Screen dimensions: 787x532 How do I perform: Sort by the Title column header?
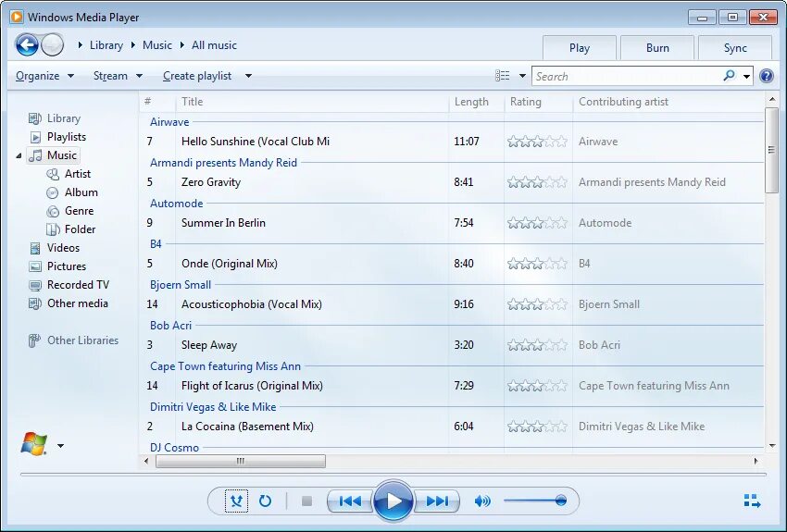[312, 102]
